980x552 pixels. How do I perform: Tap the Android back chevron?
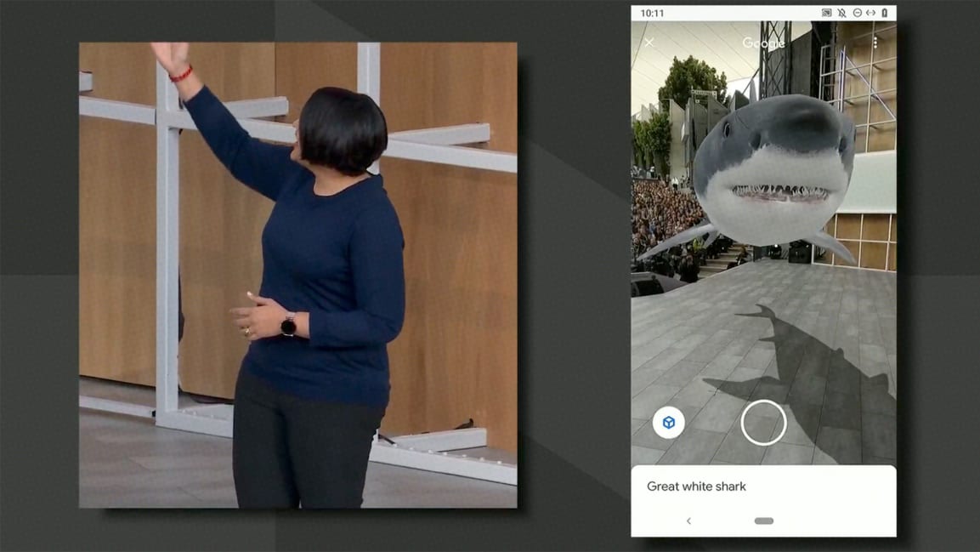click(x=688, y=521)
